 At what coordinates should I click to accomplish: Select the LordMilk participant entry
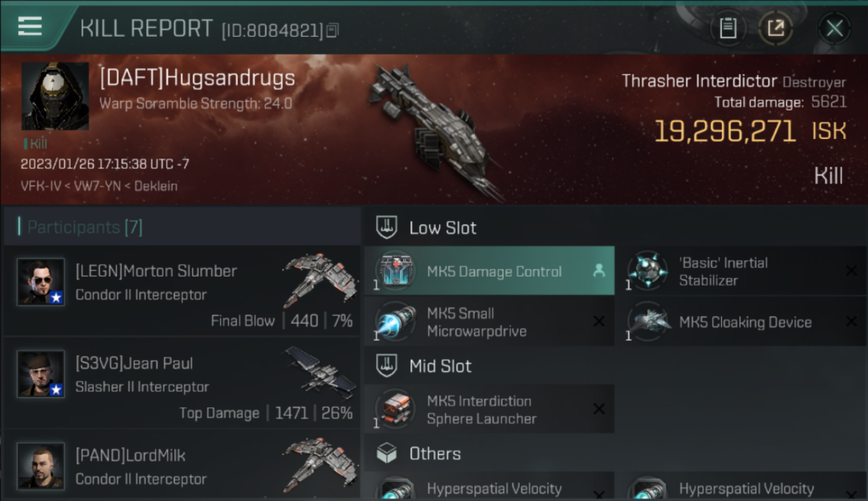(182, 465)
